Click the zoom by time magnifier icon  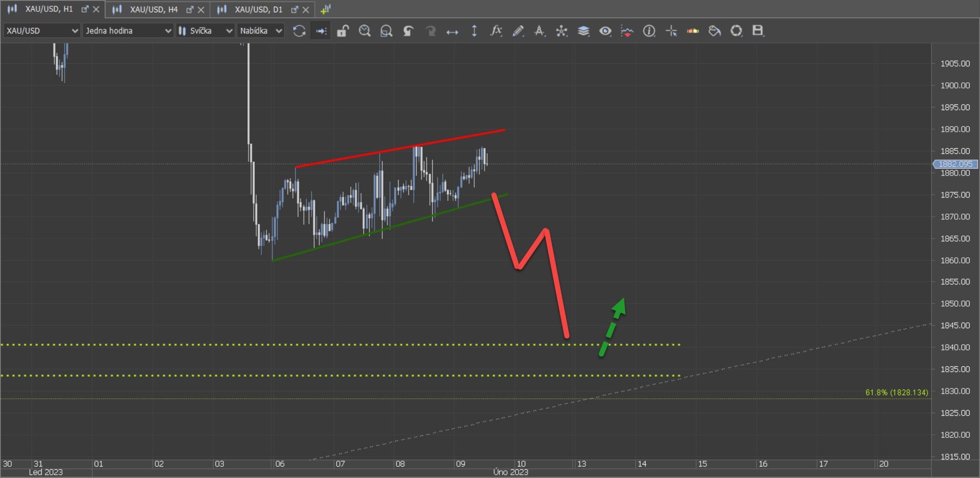pyautogui.click(x=365, y=31)
